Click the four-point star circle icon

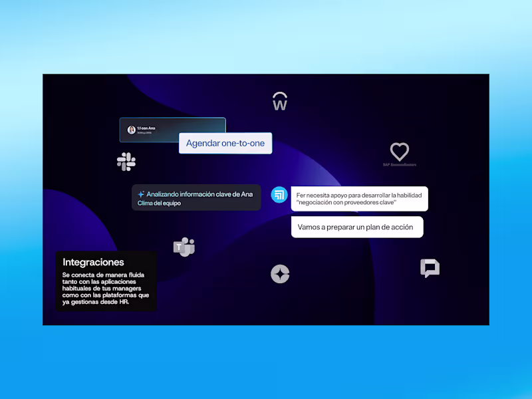pyautogui.click(x=280, y=274)
